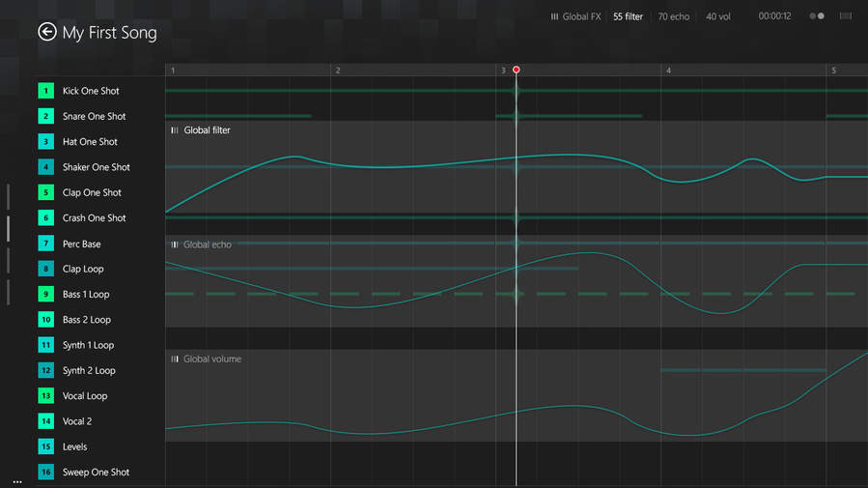This screenshot has width=868, height=488.
Task: Select track 13 Vocal Loop square
Action: coord(46,395)
